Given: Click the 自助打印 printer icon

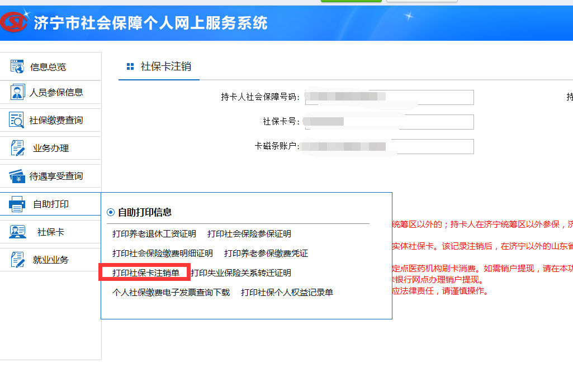Looking at the screenshot, I should [x=17, y=204].
